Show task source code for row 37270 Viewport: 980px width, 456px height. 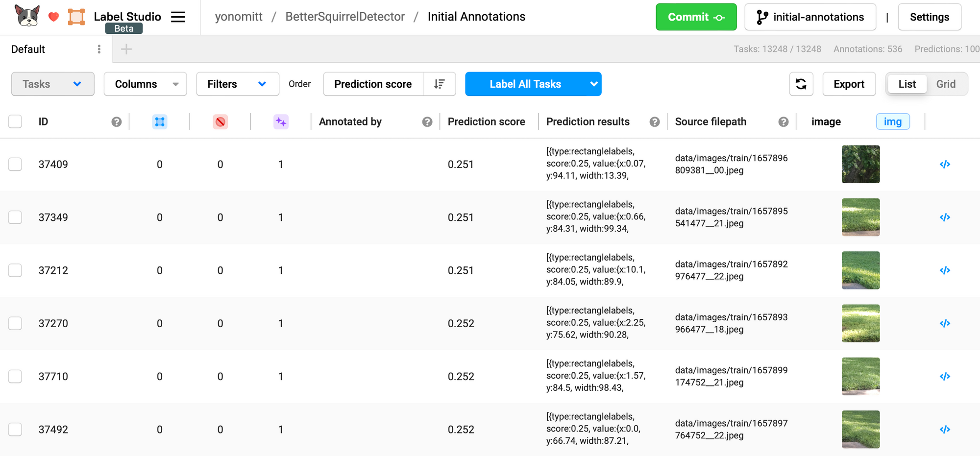pos(945,323)
